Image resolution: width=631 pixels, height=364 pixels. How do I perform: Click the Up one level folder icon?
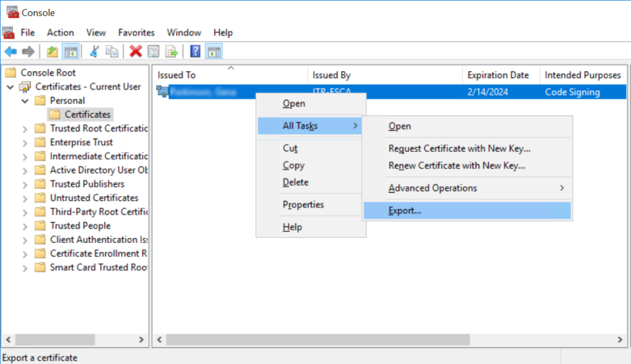tap(53, 52)
